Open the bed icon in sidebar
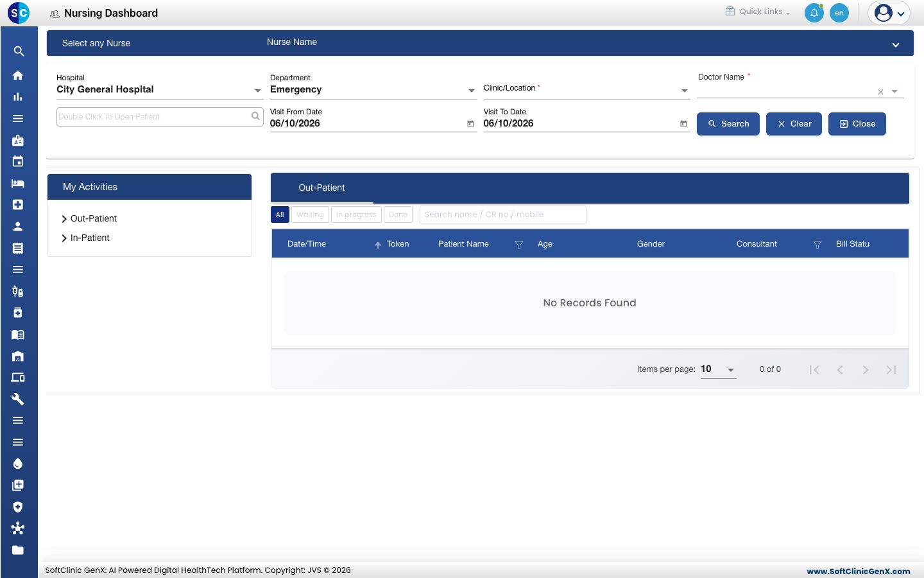The width and height of the screenshot is (924, 578). pyautogui.click(x=18, y=183)
